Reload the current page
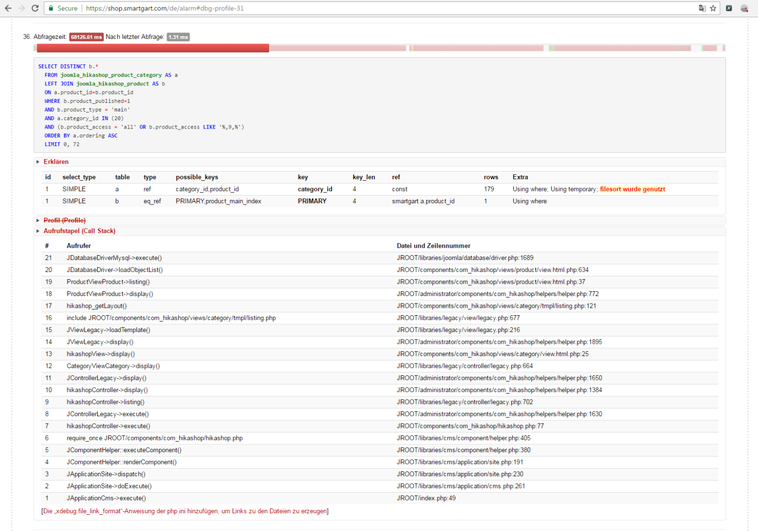The height and width of the screenshot is (532, 758). 35,8
